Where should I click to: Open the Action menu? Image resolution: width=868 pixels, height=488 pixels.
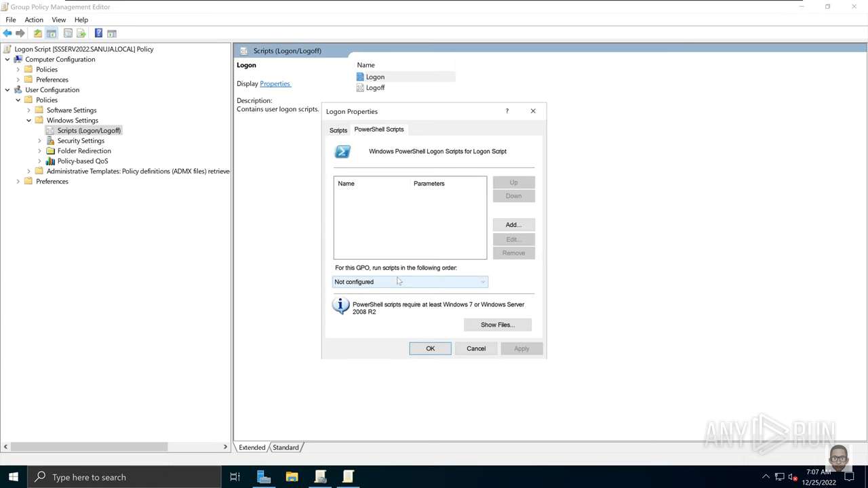click(34, 20)
